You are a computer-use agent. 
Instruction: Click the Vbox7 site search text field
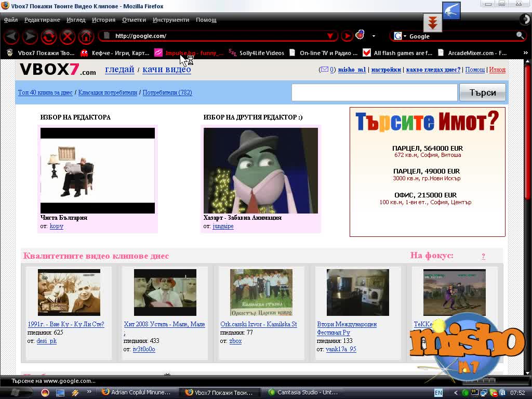(x=374, y=92)
